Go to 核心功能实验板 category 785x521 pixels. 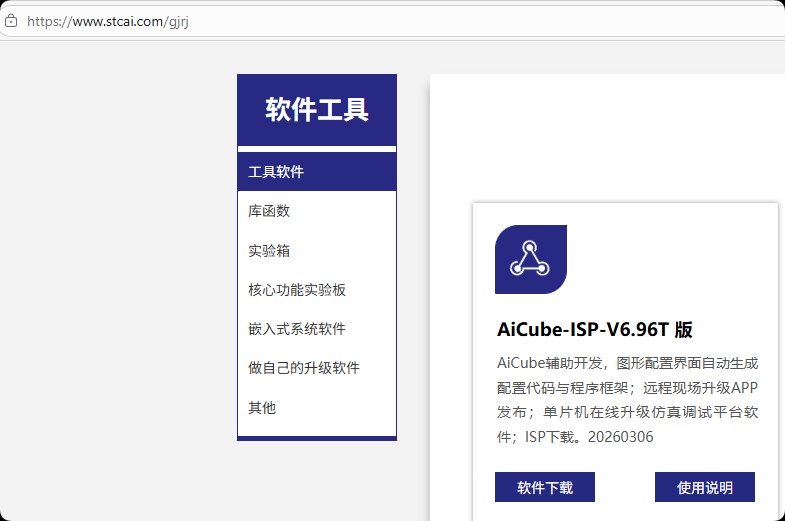(x=317, y=290)
